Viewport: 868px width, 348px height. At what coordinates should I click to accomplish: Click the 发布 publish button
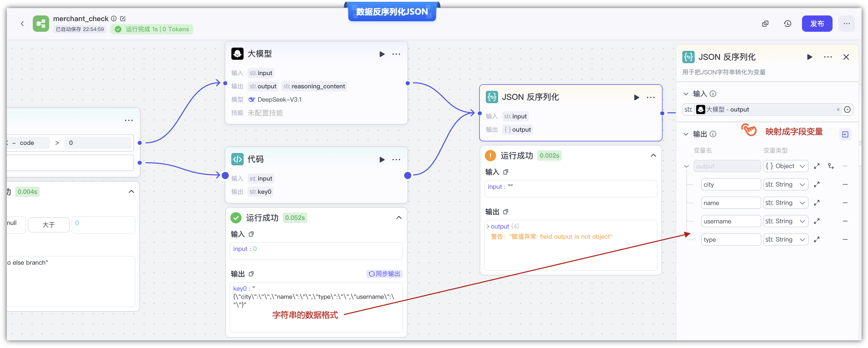[x=817, y=24]
